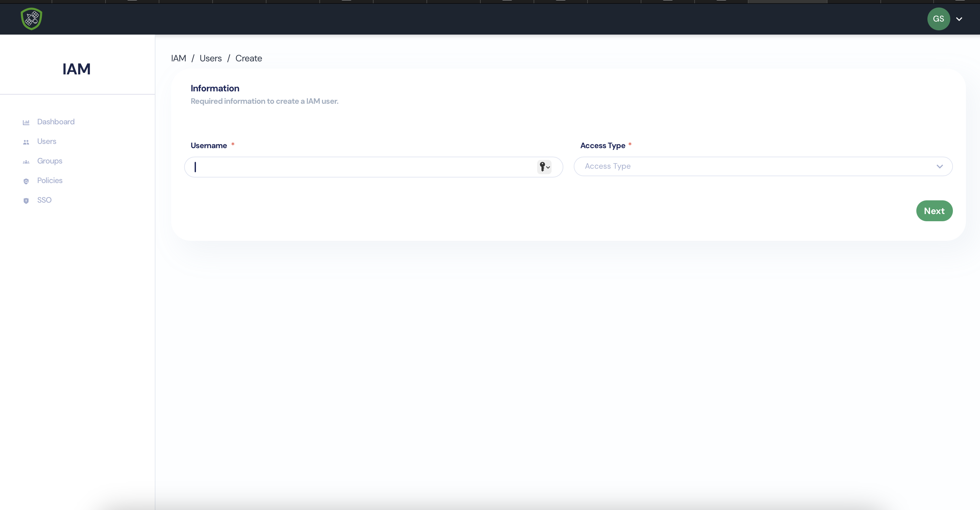Open Dashboard from the sidebar
This screenshot has width=980, height=510.
(56, 122)
